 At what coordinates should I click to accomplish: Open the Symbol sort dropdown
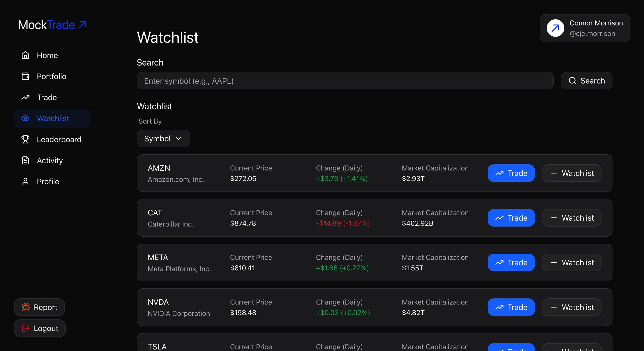pos(163,138)
